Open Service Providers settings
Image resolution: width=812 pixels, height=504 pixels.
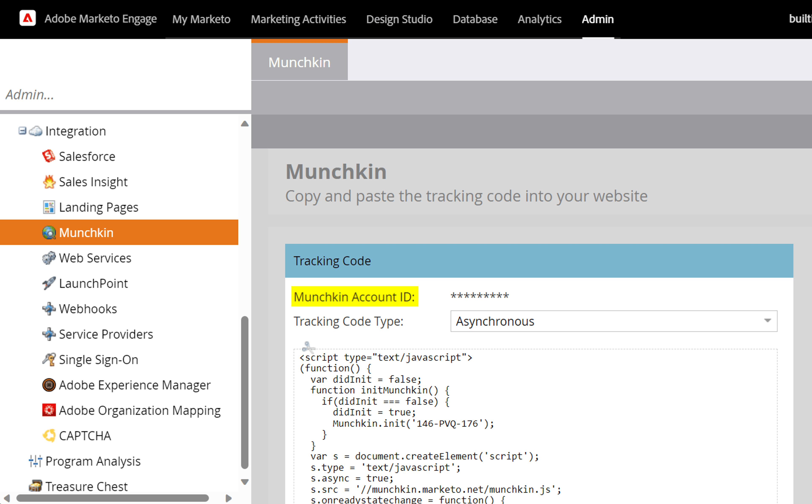[106, 334]
